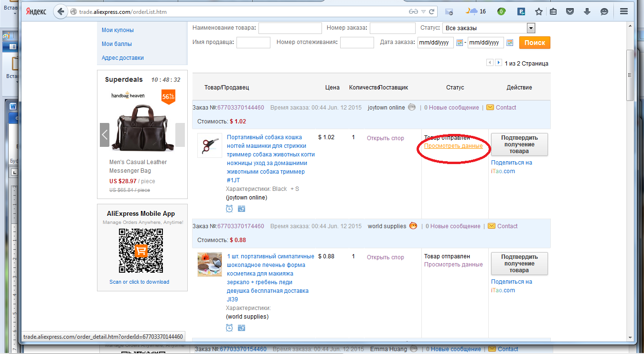This screenshot has width=644, height=354.
Task: Show next Superdeals item with right arrow
Action: pyautogui.click(x=180, y=134)
